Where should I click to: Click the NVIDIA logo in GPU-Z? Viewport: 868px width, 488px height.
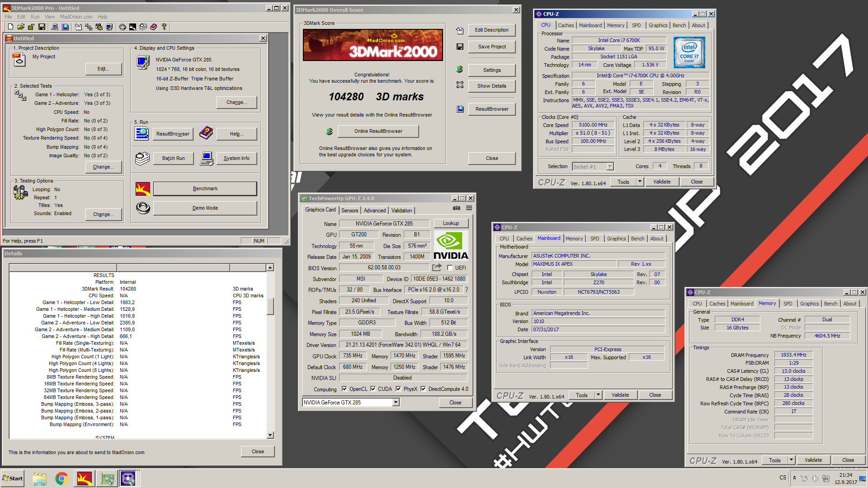(451, 245)
